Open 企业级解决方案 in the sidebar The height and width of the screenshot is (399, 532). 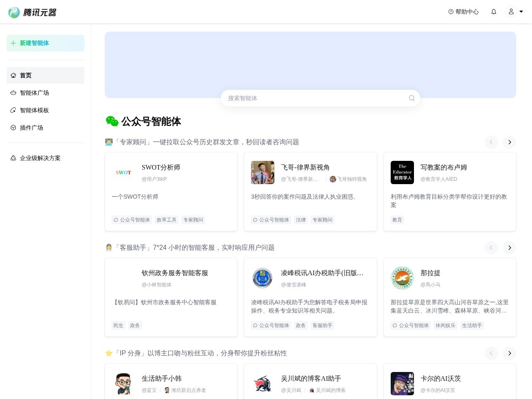[x=45, y=158]
